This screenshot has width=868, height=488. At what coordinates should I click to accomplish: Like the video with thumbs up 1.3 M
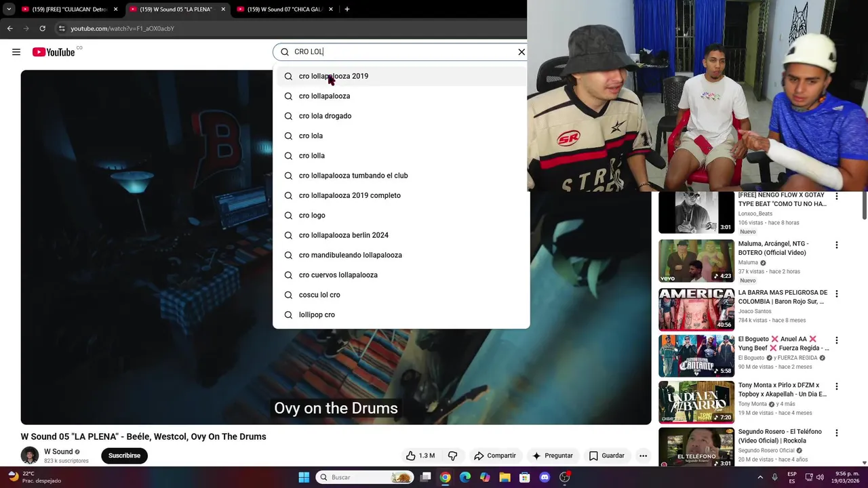(x=420, y=455)
